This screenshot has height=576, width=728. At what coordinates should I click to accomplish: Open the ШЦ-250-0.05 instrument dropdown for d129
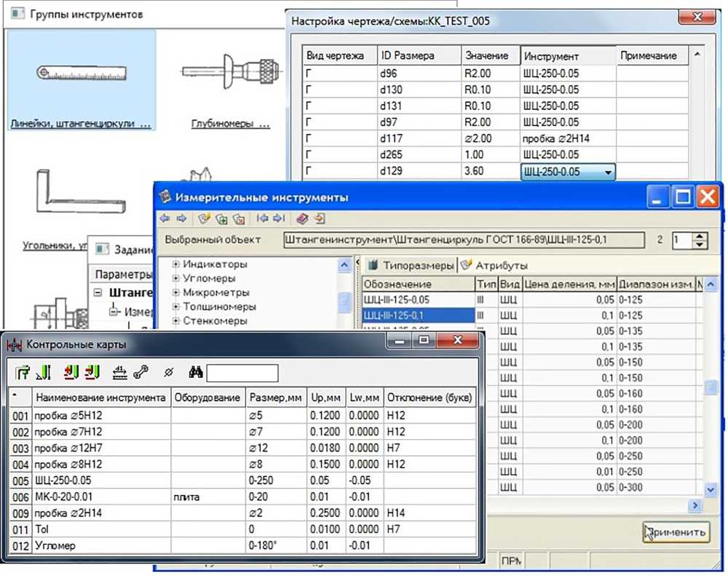pos(608,172)
